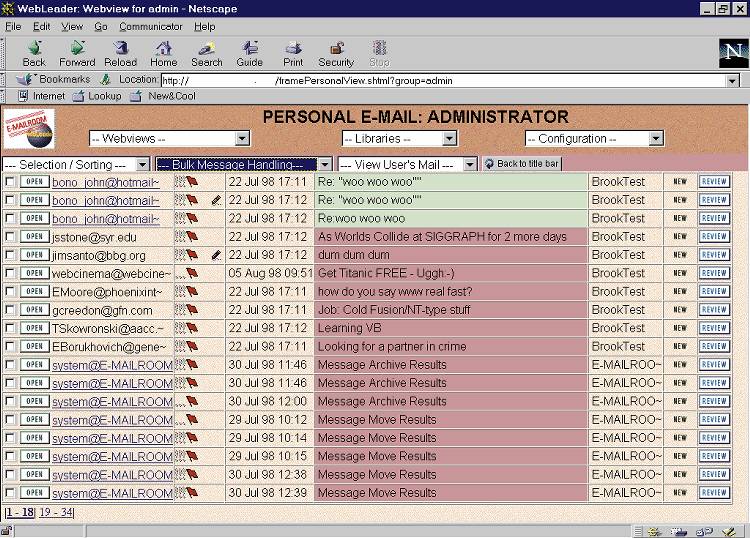Expand the Webviews dropdown
The height and width of the screenshot is (538, 750).
point(169,139)
